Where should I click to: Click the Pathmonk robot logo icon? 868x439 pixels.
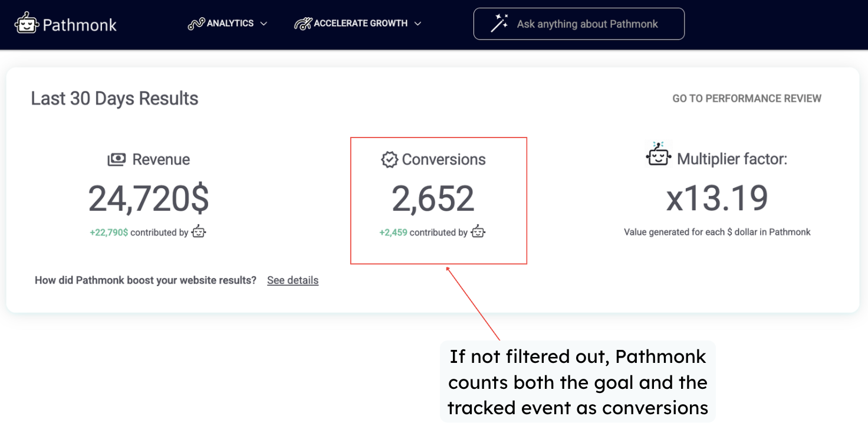pos(27,24)
